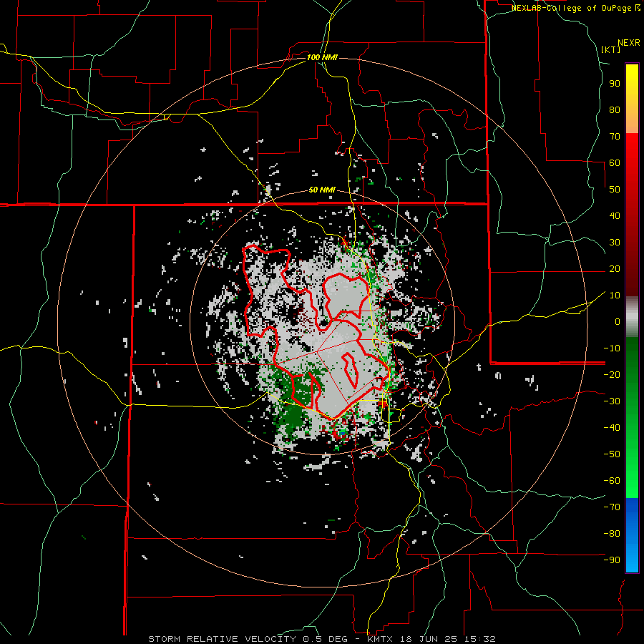Click the "-50" scale value

pyautogui.click(x=612, y=454)
